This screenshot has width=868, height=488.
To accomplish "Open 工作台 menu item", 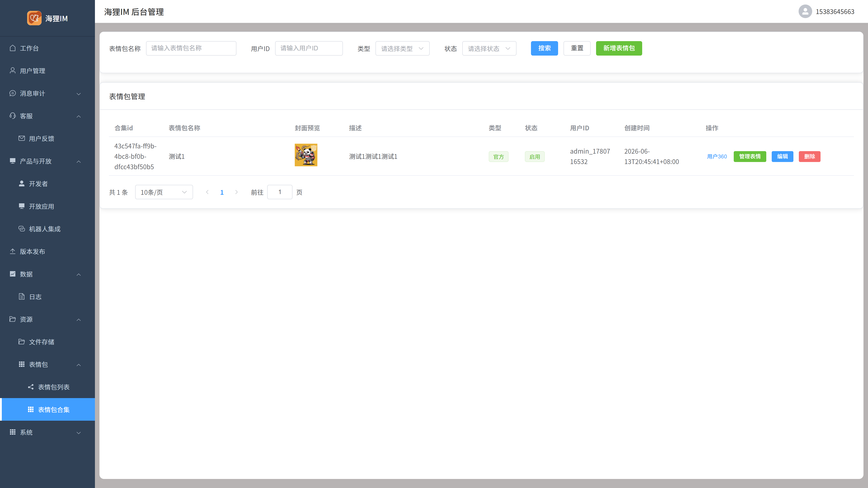I will (47, 48).
